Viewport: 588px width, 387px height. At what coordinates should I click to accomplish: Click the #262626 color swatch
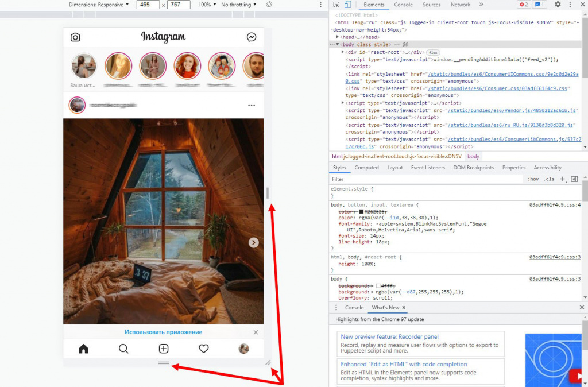(x=362, y=212)
